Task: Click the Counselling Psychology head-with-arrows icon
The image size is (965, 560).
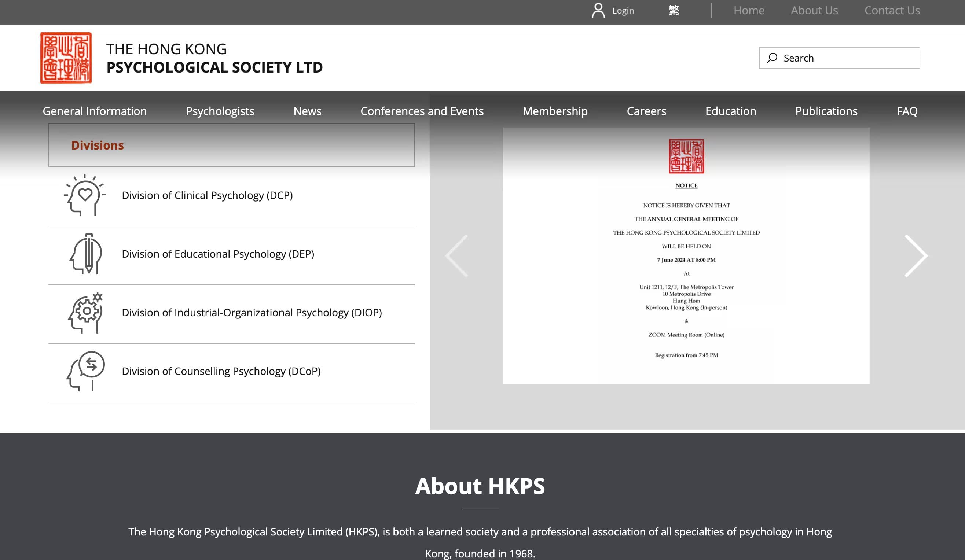Action: tap(85, 371)
